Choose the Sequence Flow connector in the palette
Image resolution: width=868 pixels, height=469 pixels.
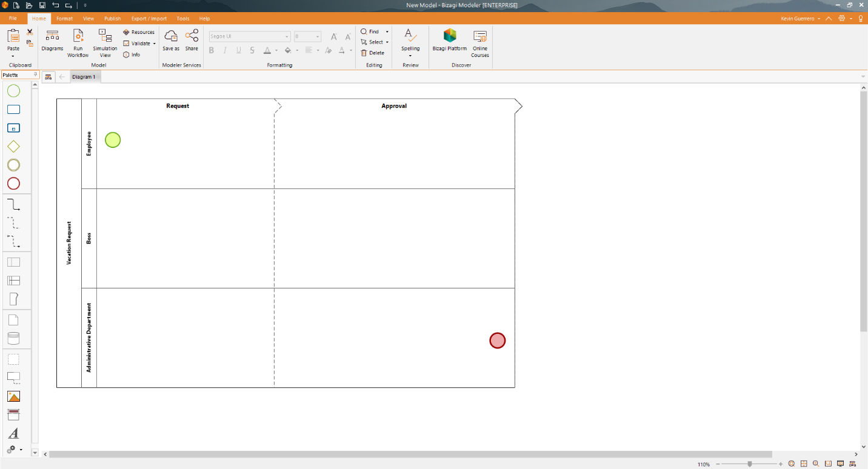tap(13, 204)
